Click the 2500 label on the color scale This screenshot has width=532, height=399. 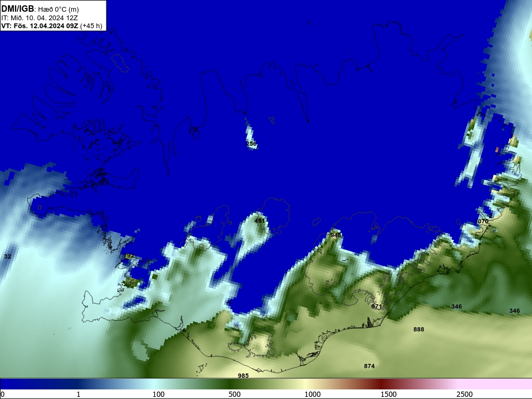(x=464, y=394)
